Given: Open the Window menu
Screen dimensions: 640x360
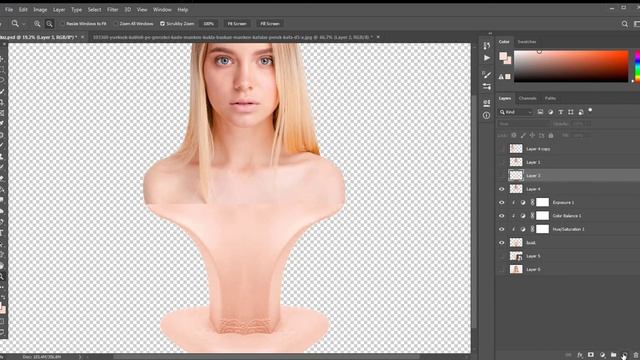Looking at the screenshot, I should click(x=162, y=9).
